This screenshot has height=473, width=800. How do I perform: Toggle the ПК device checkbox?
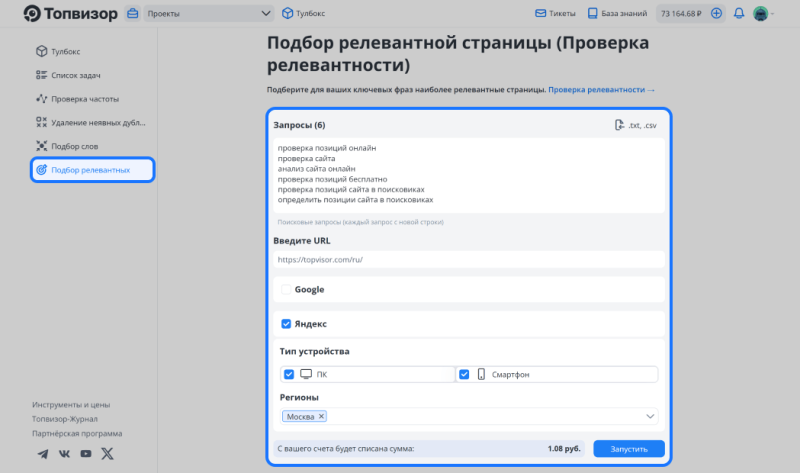coord(289,374)
